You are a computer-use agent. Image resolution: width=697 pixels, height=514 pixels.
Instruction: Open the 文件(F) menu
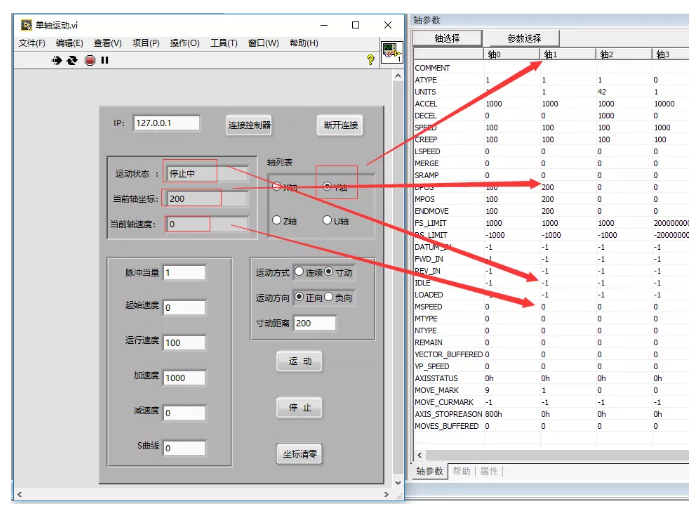pos(32,43)
